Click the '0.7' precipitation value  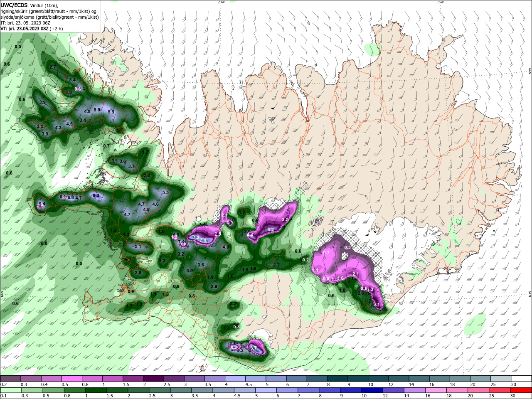coord(106,146)
